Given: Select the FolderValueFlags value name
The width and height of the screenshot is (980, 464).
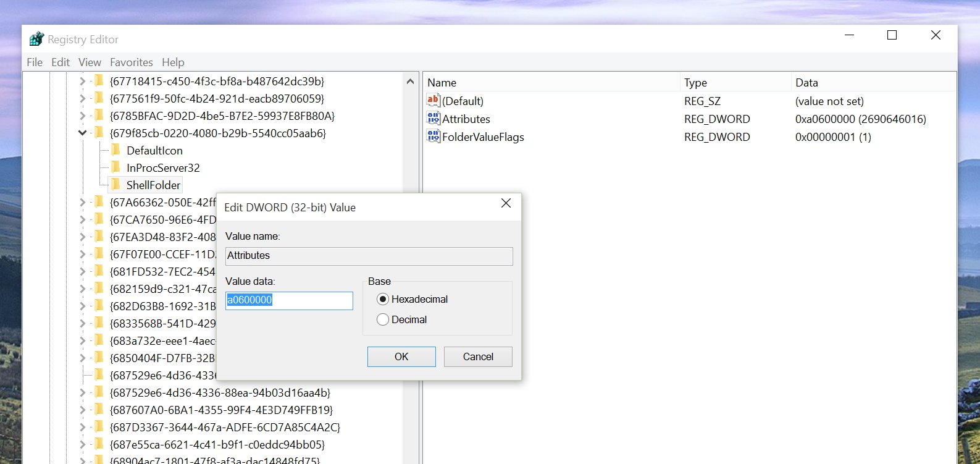Looking at the screenshot, I should click(x=483, y=137).
